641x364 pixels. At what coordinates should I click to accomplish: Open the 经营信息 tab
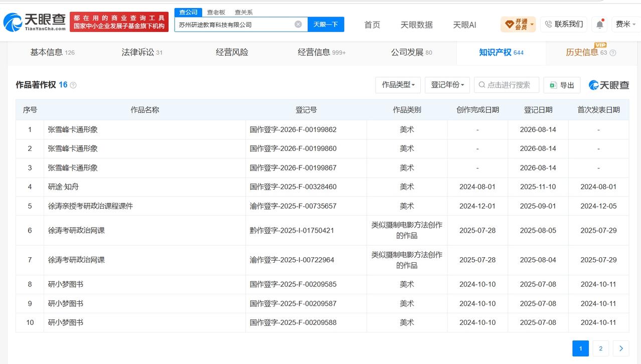coord(322,52)
